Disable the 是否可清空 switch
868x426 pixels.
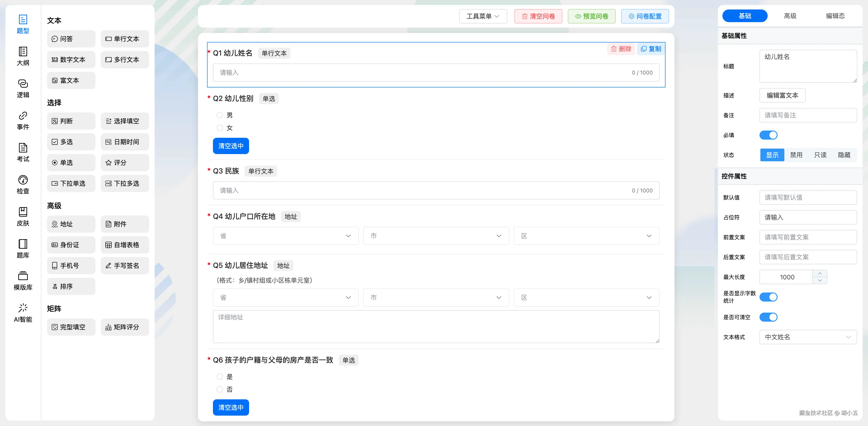pyautogui.click(x=769, y=317)
